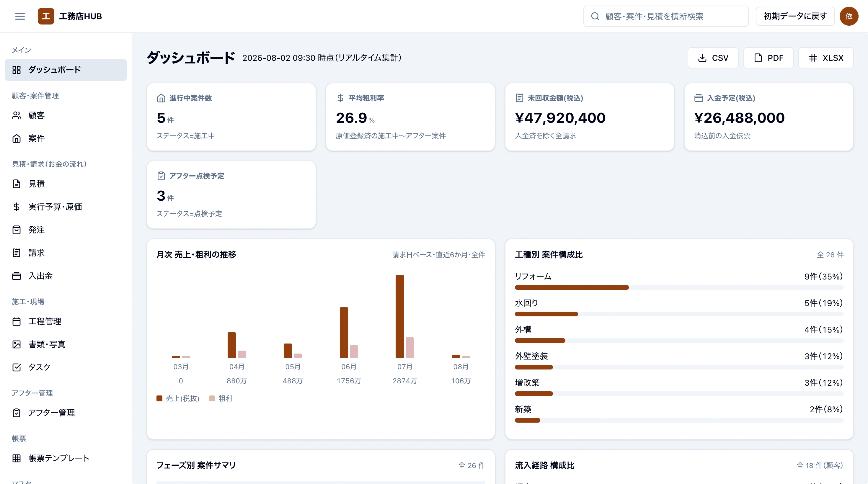Click the dollar icon on 平均粗利率 card

[x=340, y=98]
